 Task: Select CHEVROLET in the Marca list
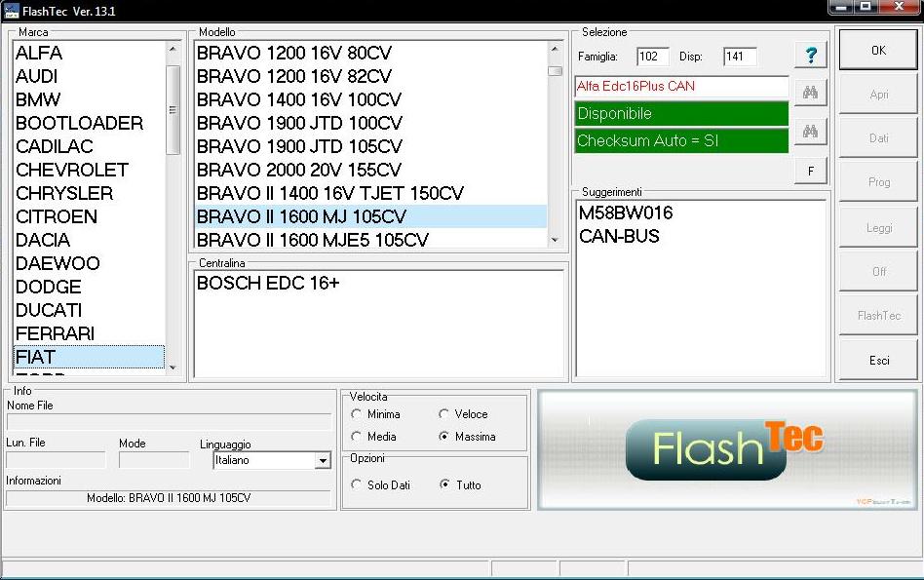[x=89, y=170]
